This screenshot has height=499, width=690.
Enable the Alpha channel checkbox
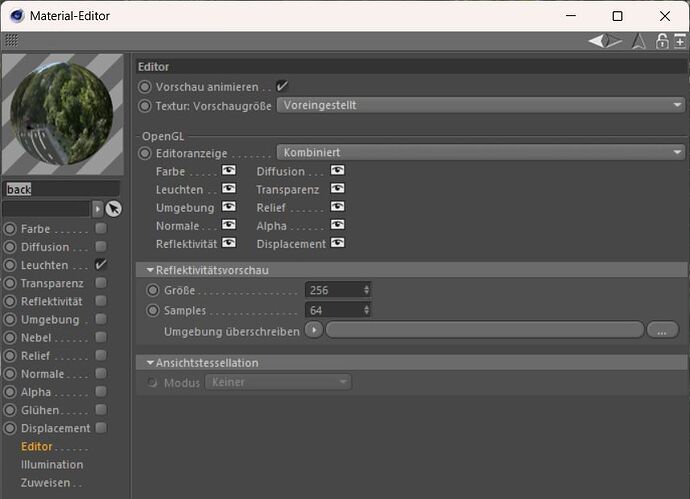(x=101, y=391)
